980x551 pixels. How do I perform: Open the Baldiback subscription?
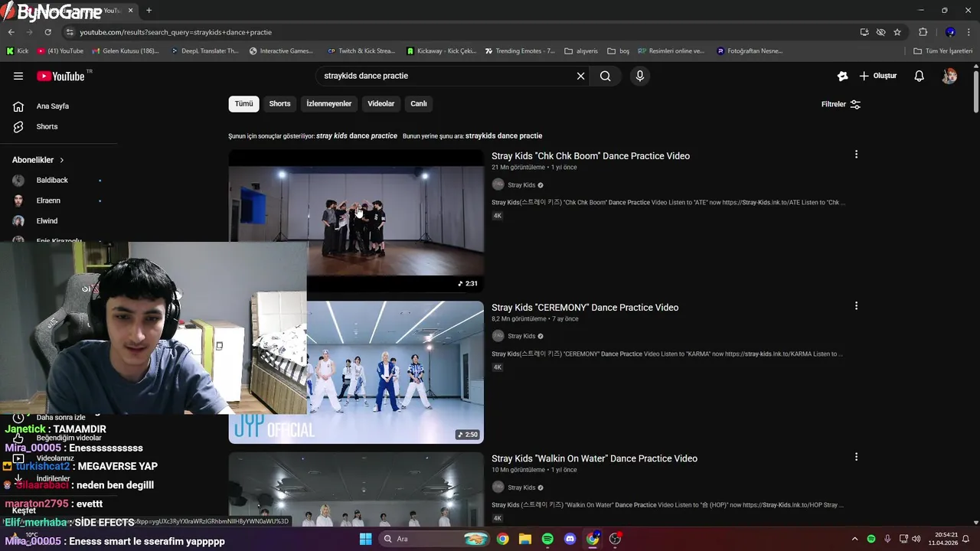click(52, 180)
